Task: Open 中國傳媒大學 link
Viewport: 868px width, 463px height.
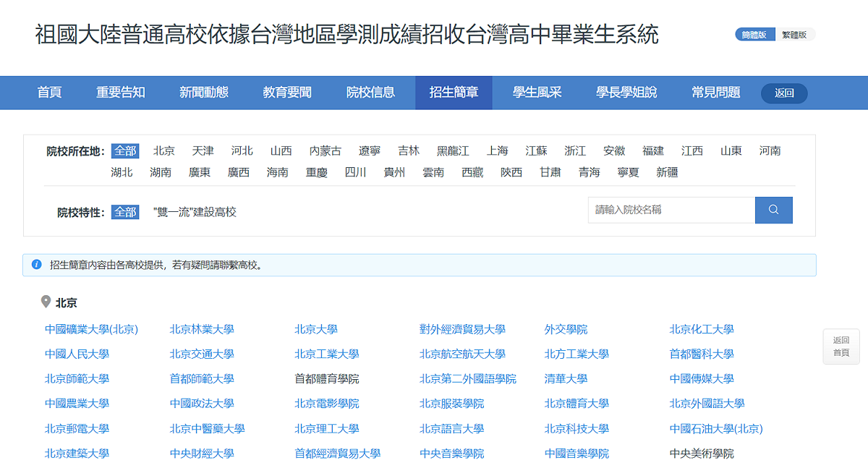Action: (x=702, y=378)
